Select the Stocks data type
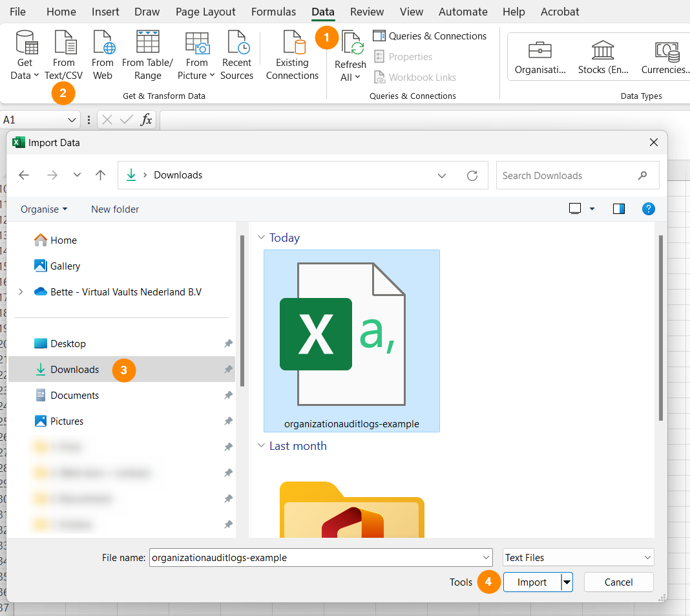Viewport: 690px width, 616px height. [x=602, y=57]
